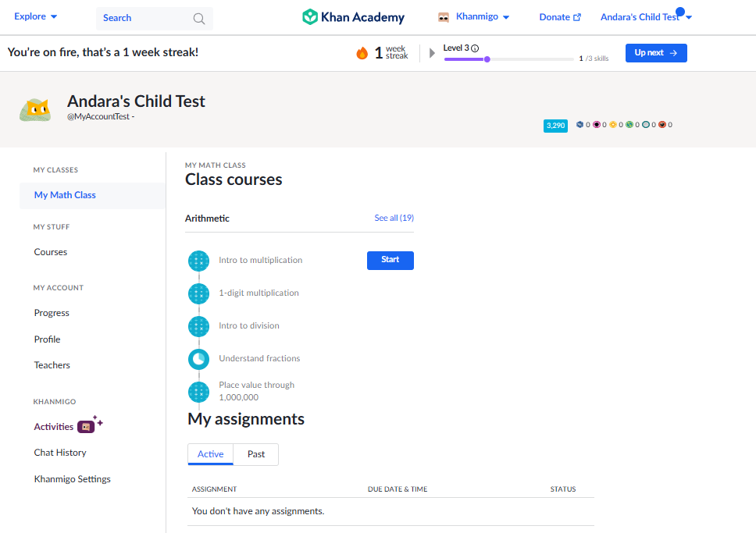Click the Level 3 info icon
The width and height of the screenshot is (756, 533).
point(475,48)
